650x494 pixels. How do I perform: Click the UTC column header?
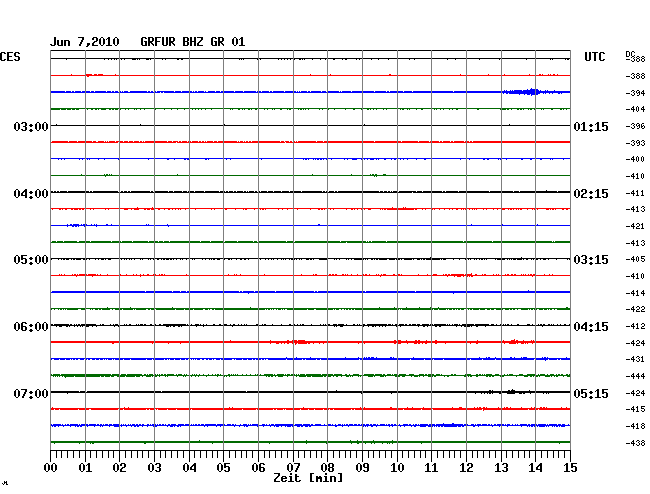point(594,57)
